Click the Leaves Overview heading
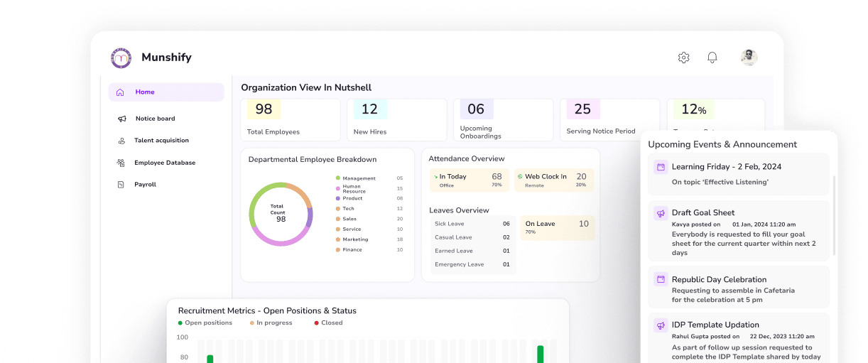868x363 pixels. pos(459,210)
